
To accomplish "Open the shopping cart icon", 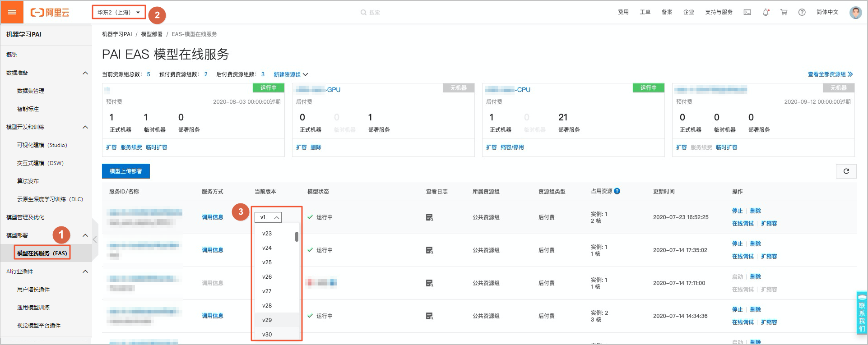I will tap(784, 13).
